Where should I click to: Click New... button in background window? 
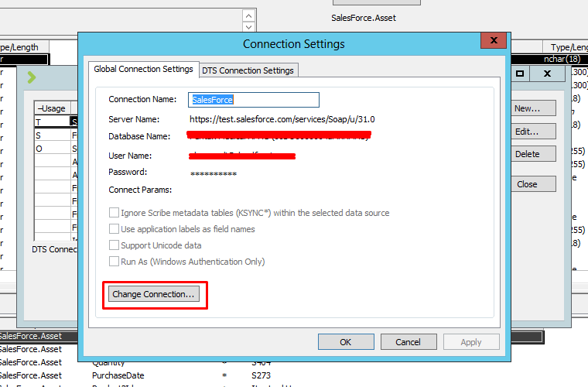coord(533,108)
